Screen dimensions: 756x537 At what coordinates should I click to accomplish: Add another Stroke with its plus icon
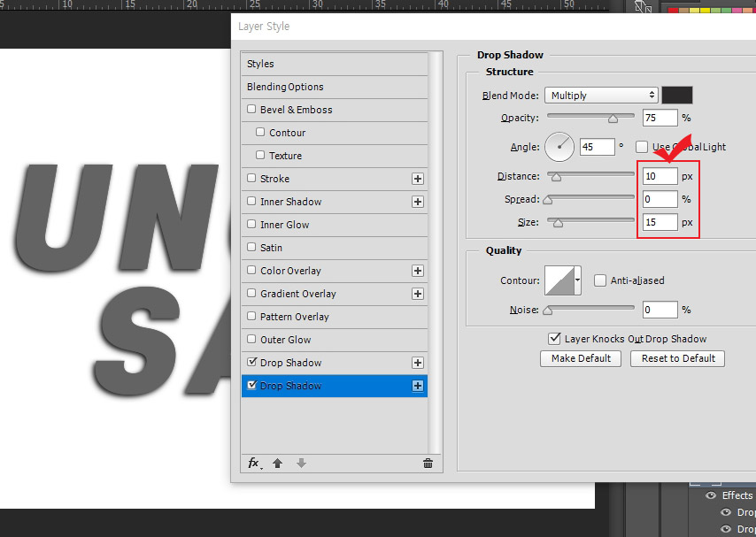click(418, 179)
